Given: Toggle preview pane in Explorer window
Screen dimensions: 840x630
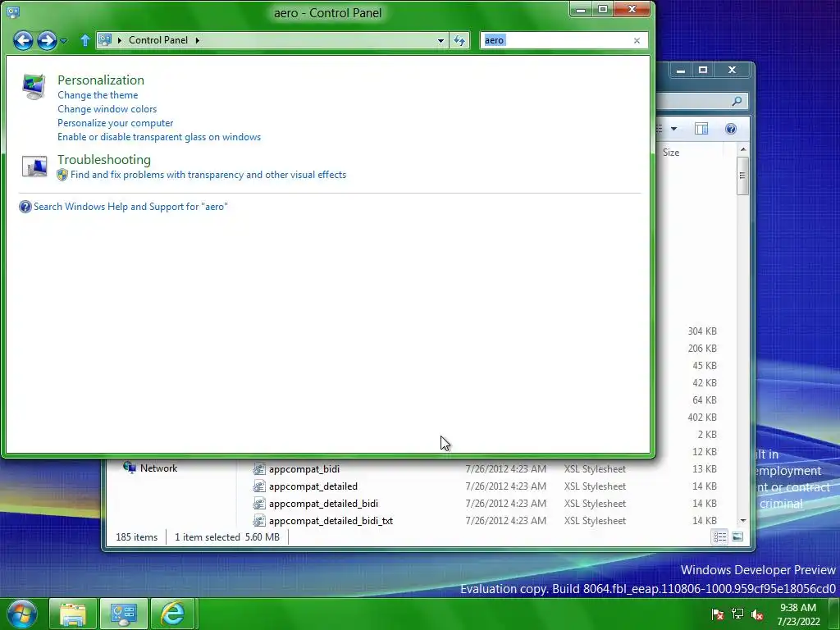Looking at the screenshot, I should click(701, 129).
